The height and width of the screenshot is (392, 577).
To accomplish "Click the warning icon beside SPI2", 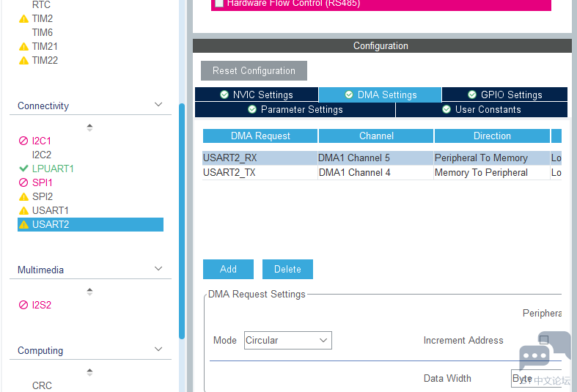I will (23, 197).
